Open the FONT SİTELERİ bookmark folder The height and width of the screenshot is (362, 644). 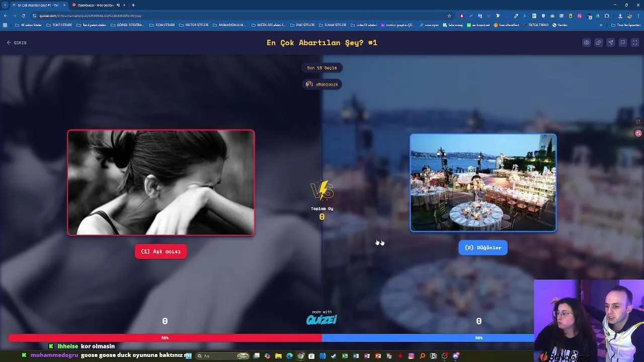coord(59,25)
